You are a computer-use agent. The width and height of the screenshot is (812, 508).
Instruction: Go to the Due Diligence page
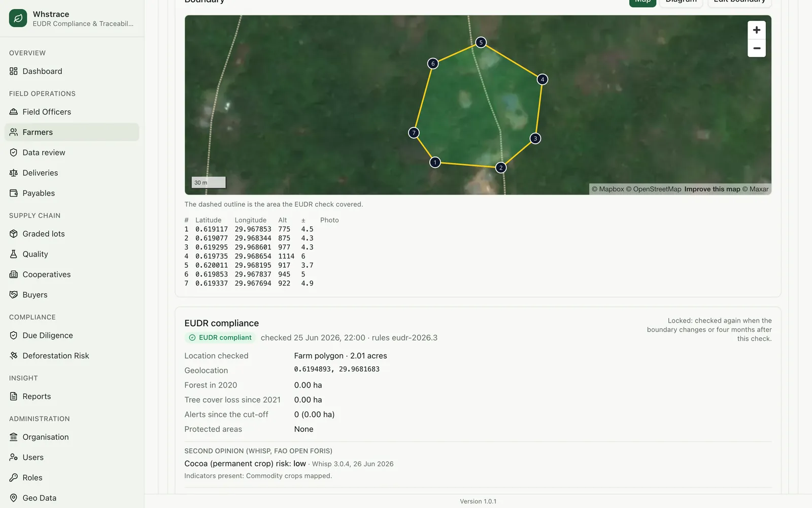(72, 335)
